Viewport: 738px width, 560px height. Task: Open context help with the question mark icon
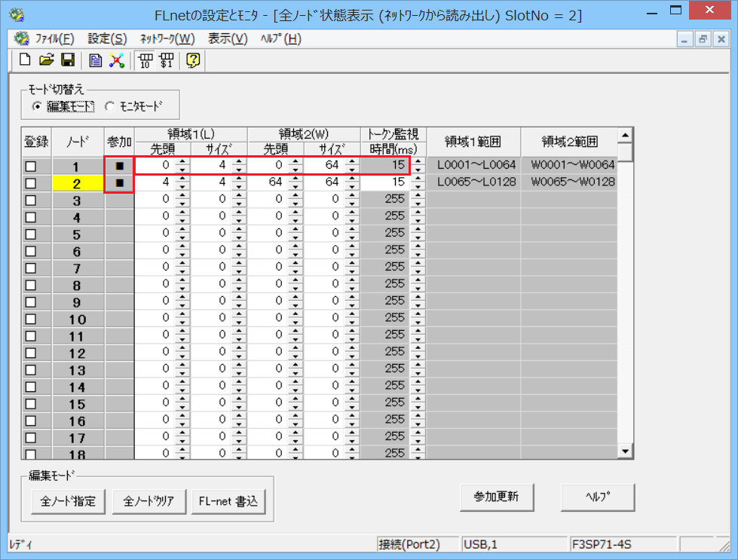pos(192,61)
